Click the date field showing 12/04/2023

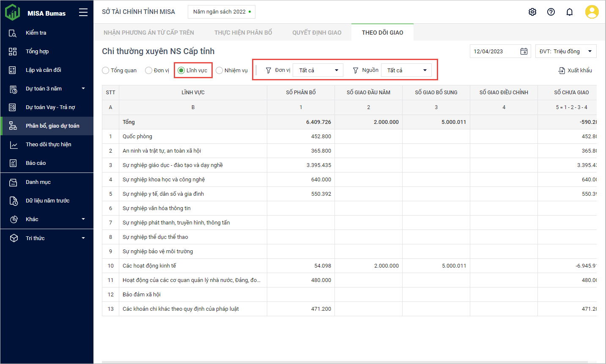(494, 51)
